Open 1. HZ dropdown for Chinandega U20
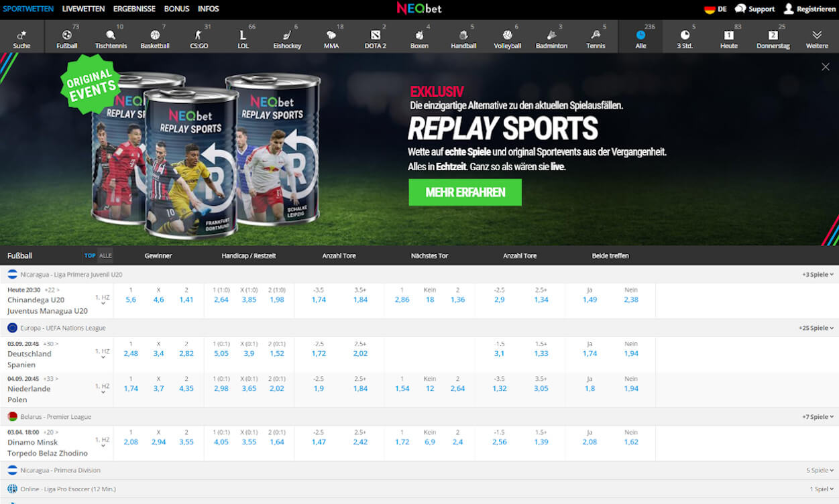Screen dimensions: 839x504 click(103, 300)
